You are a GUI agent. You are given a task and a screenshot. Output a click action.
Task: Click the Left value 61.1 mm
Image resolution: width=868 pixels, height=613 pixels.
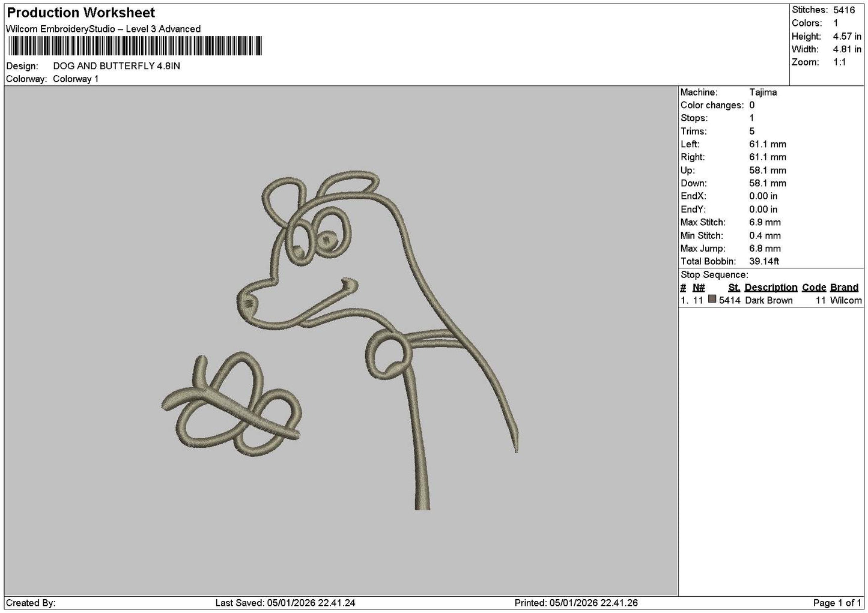(768, 145)
